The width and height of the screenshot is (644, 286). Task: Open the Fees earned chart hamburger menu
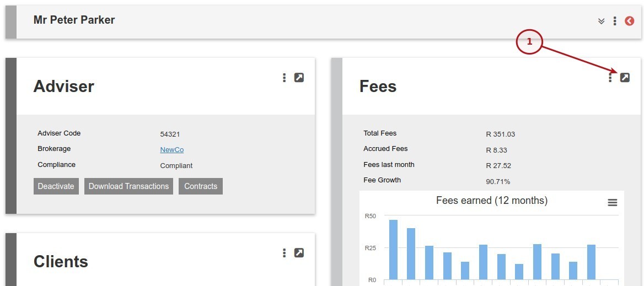(613, 202)
